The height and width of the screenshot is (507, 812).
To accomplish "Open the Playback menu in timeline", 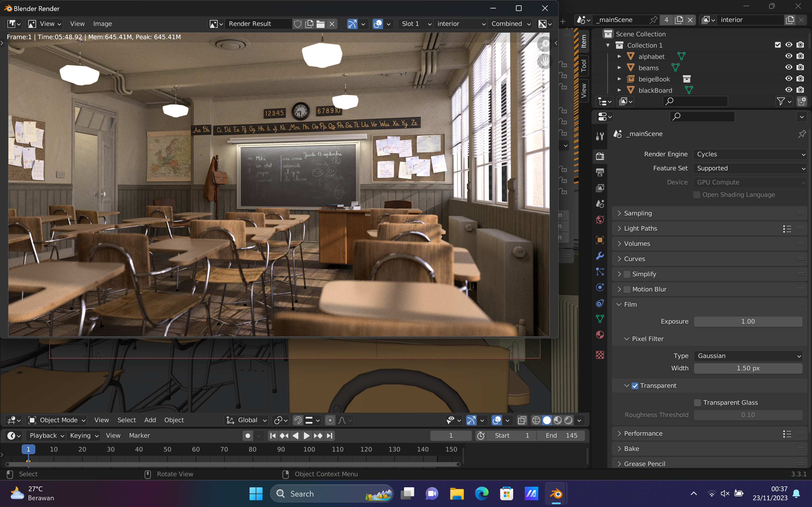I will coord(46,435).
